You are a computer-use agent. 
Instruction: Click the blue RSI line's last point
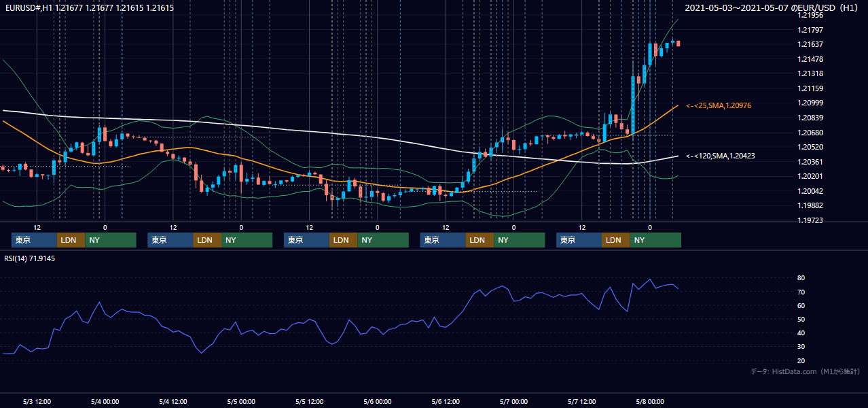(678, 289)
